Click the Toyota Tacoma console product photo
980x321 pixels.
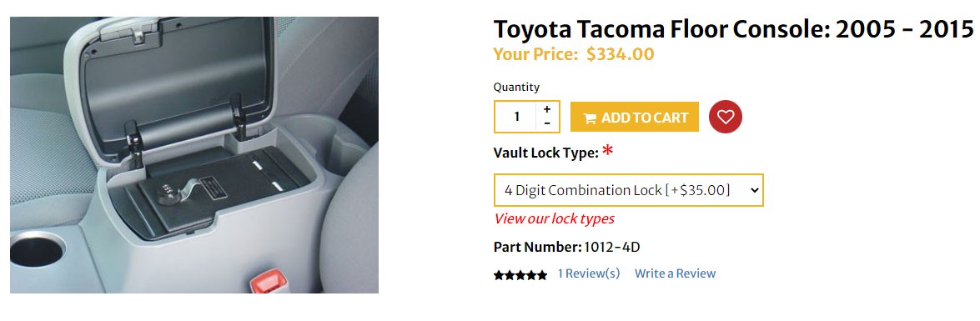(x=194, y=155)
